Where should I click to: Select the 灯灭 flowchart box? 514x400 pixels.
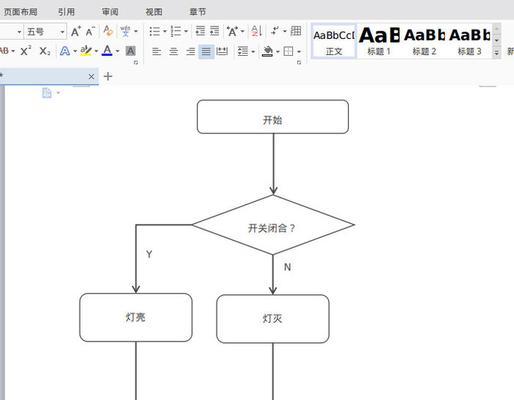tap(273, 319)
